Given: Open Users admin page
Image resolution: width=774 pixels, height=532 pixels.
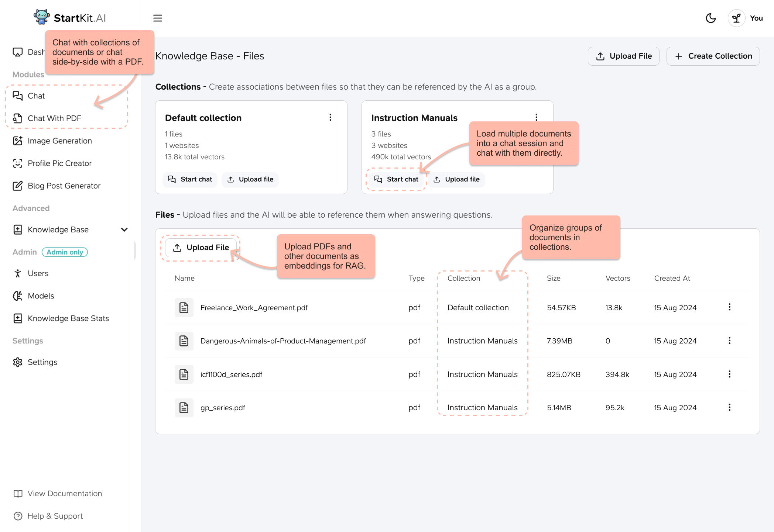Looking at the screenshot, I should (38, 273).
